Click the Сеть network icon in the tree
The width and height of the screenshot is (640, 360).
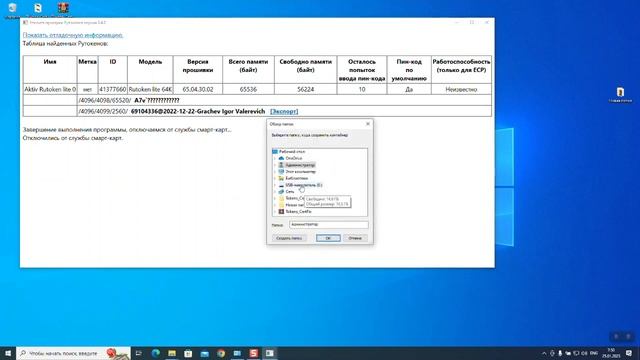click(281, 191)
